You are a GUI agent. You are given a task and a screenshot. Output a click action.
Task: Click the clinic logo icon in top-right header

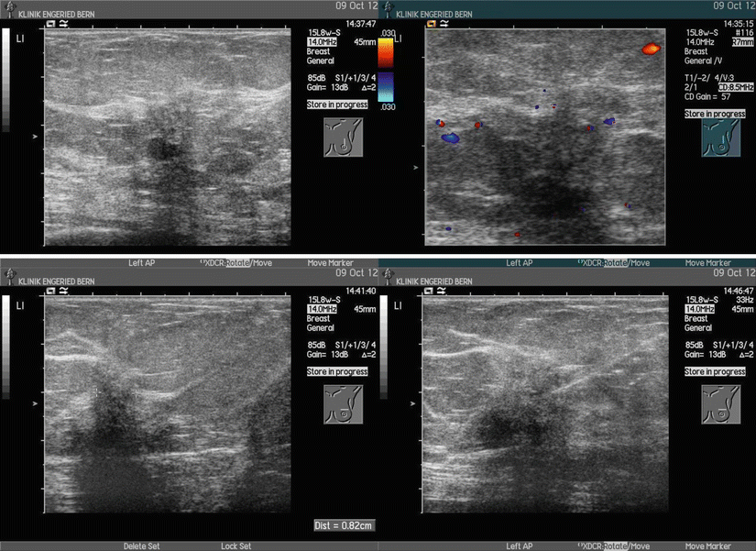pyautogui.click(x=389, y=6)
